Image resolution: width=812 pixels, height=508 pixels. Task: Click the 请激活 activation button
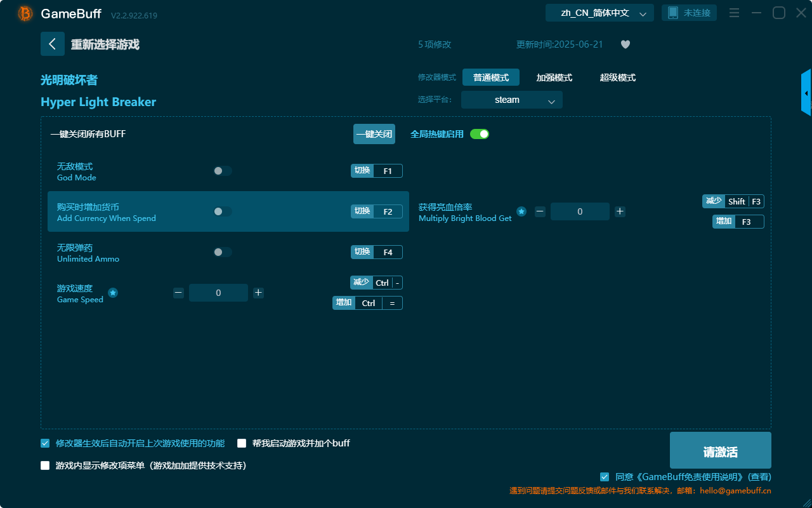[x=720, y=450]
